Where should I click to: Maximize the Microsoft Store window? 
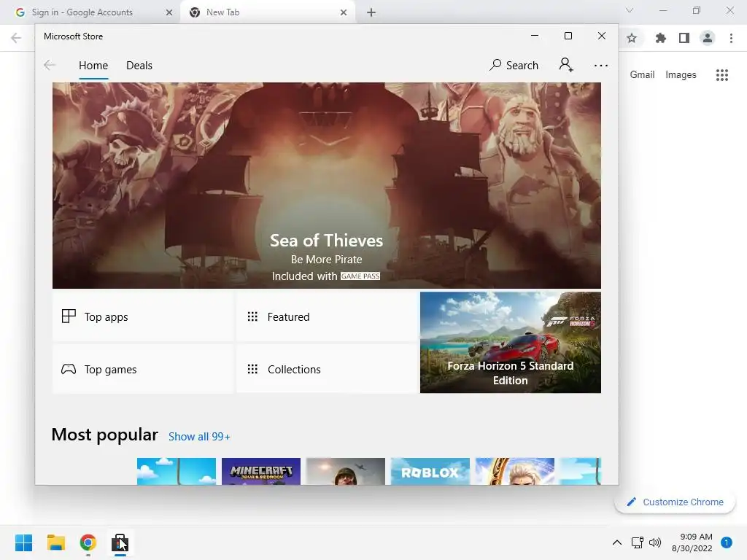568,36
